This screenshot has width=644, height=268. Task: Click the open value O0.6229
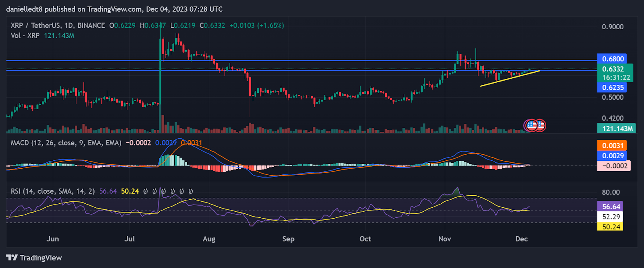(x=122, y=25)
